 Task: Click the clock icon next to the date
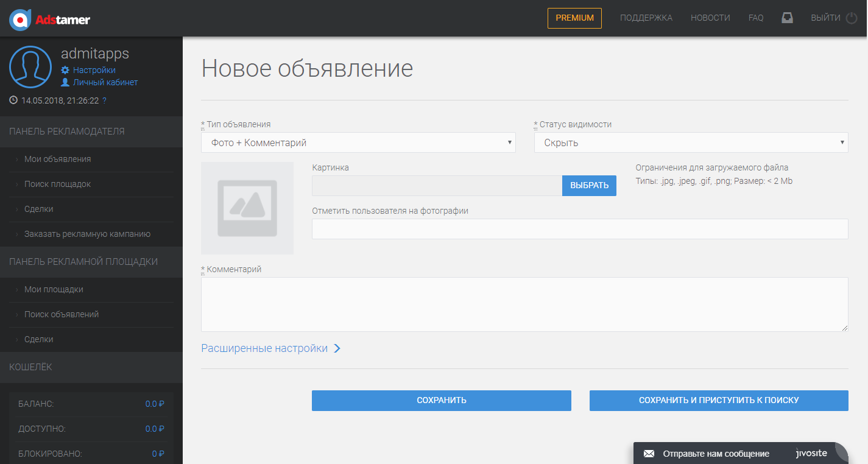(x=13, y=100)
